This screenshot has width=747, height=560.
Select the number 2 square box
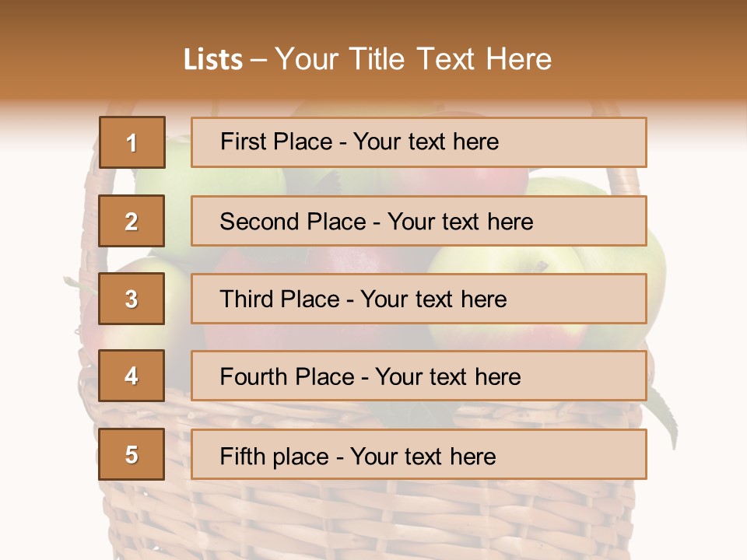[132, 221]
